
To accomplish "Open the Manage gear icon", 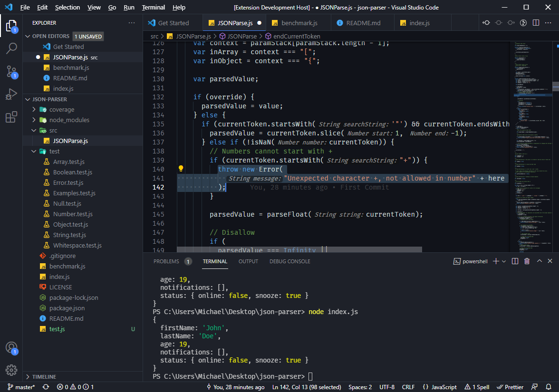I will (11, 370).
